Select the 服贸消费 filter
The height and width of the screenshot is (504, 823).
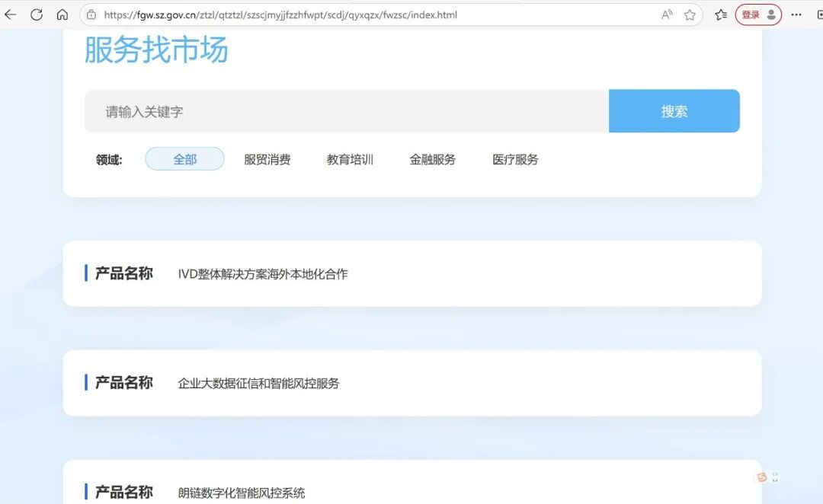pos(267,159)
